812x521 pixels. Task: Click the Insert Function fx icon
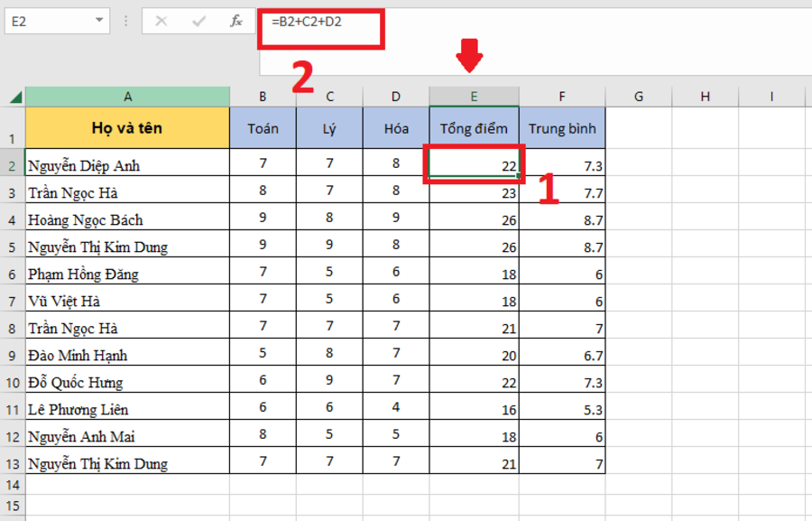pos(236,21)
